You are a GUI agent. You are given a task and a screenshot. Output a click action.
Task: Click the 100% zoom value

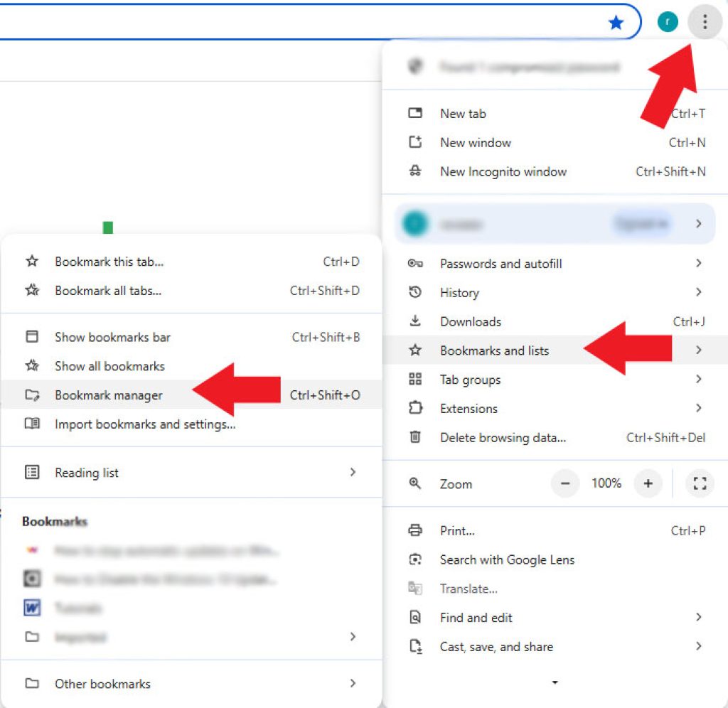pos(606,483)
